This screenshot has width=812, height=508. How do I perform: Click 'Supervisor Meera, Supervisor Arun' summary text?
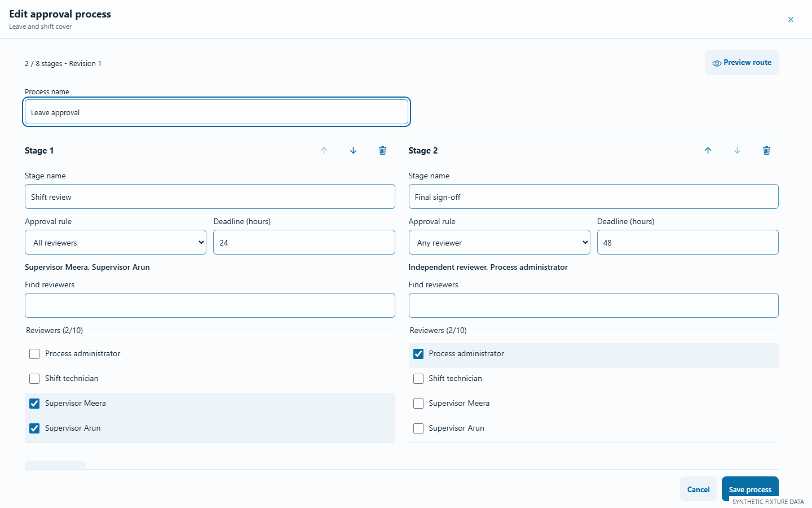87,268
